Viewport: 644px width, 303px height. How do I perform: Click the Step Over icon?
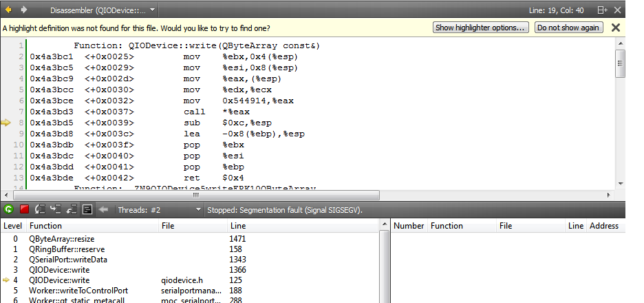pyautogui.click(x=40, y=209)
